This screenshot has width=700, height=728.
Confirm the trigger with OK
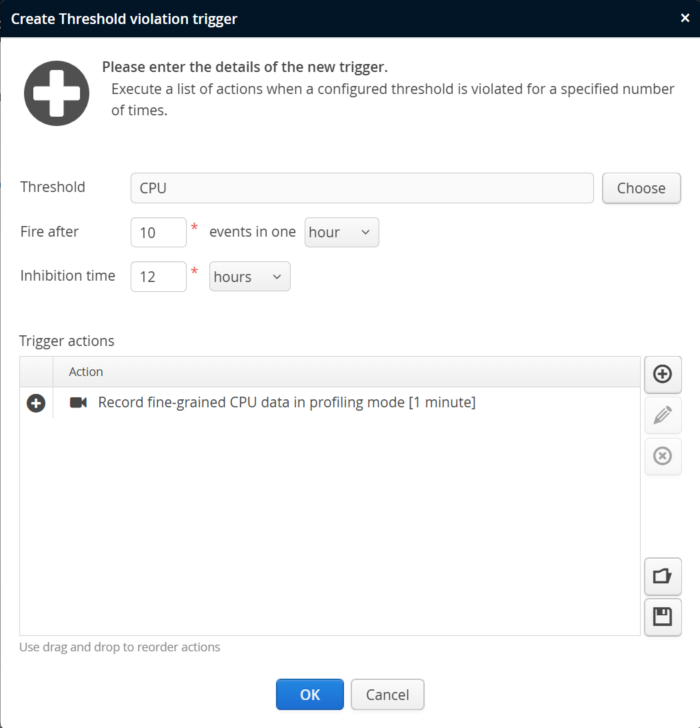[309, 695]
